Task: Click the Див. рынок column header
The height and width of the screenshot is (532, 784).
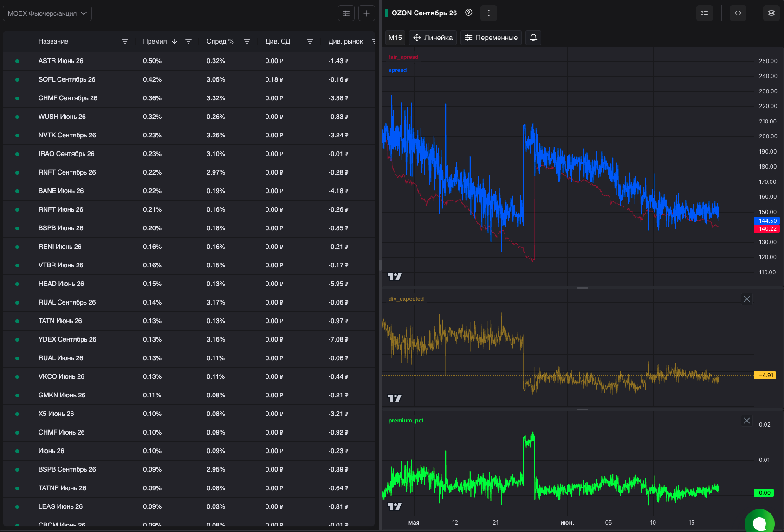Action: (x=346, y=41)
